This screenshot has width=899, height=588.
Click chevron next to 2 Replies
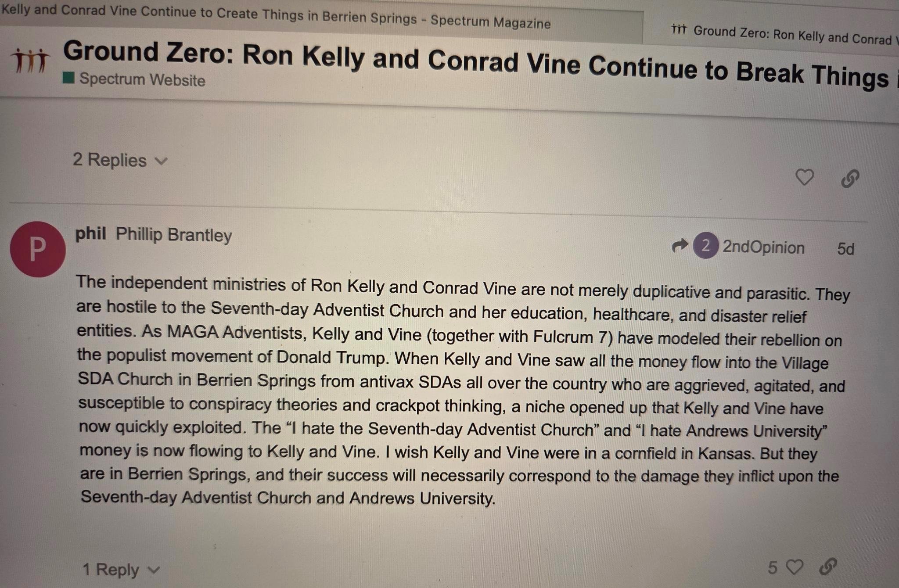[162, 161]
